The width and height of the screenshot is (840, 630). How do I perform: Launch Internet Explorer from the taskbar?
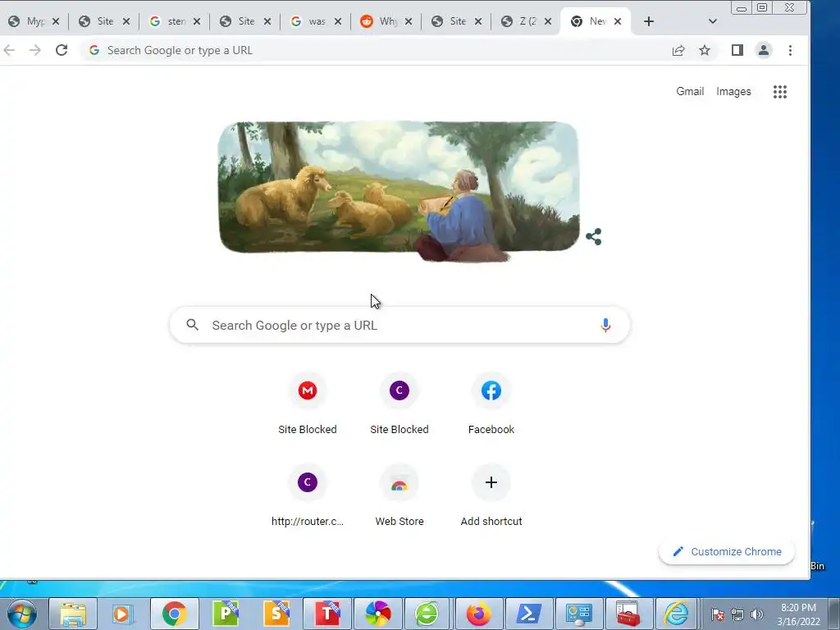click(676, 614)
